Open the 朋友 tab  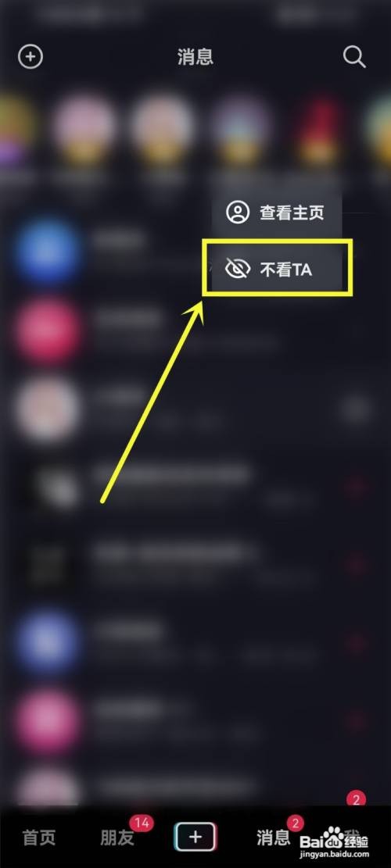[117, 838]
